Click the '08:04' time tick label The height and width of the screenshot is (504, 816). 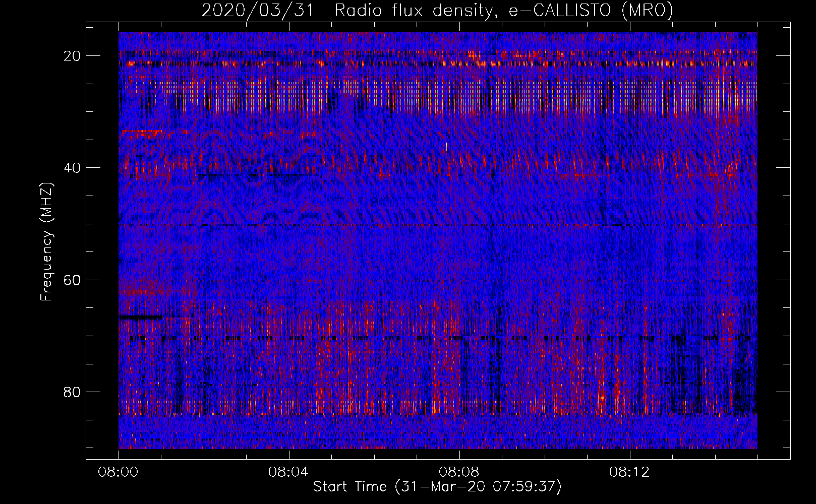288,472
